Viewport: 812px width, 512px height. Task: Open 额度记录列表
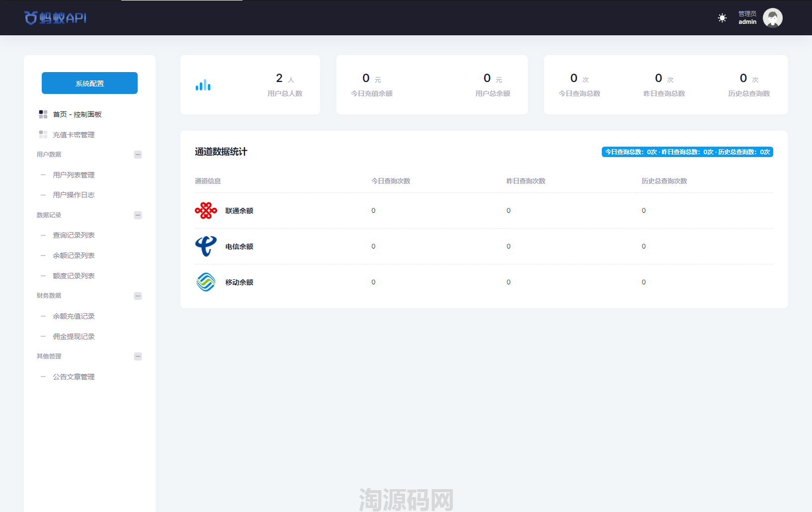(74, 276)
